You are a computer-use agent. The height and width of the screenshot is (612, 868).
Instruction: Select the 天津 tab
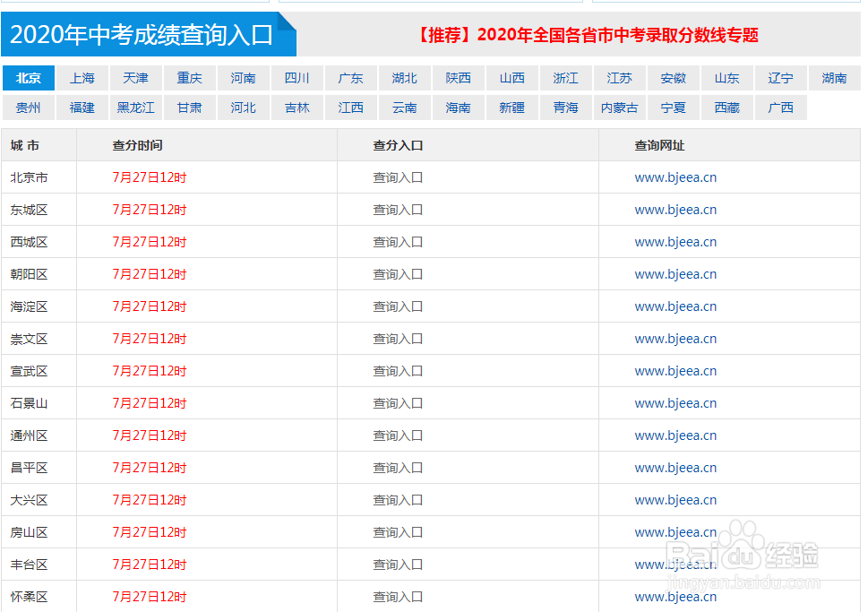point(136,78)
